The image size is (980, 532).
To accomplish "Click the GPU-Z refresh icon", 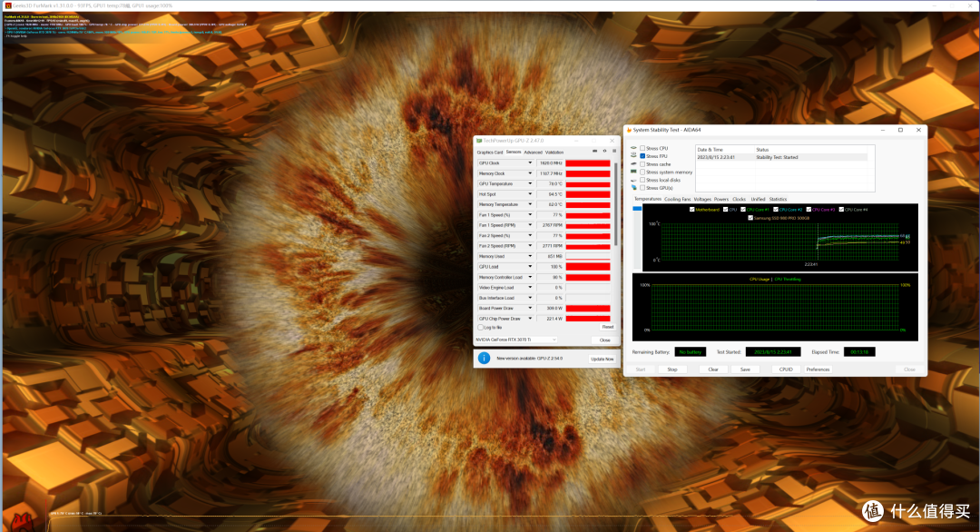I will coord(604,151).
